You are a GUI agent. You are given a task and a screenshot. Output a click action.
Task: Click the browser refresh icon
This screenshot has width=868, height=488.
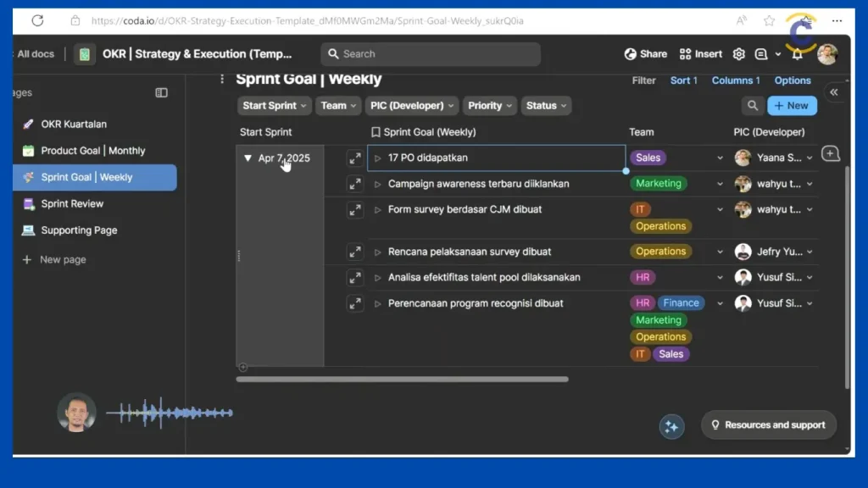(37, 20)
